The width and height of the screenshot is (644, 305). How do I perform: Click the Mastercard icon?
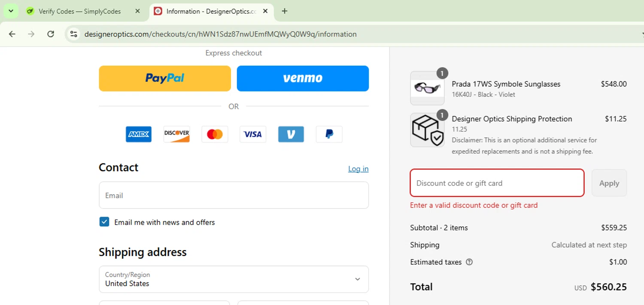215,134
